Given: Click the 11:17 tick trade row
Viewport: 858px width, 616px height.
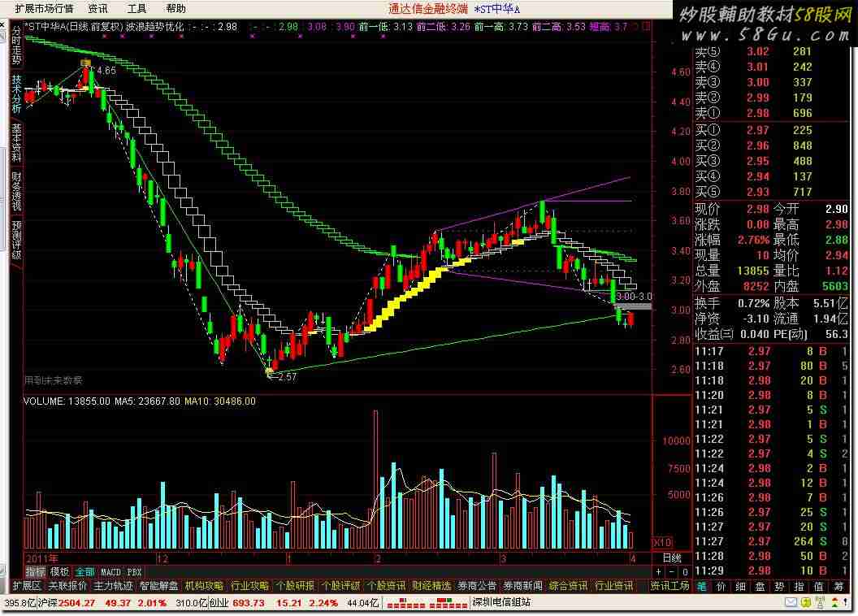Looking at the screenshot, I should [x=772, y=351].
